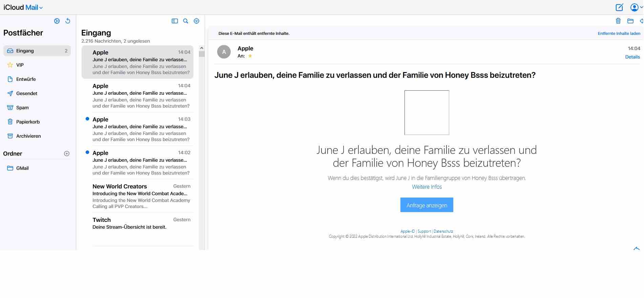Select the Apple email from 14:04 highlighted
The height and width of the screenshot is (298, 644).
(138, 62)
